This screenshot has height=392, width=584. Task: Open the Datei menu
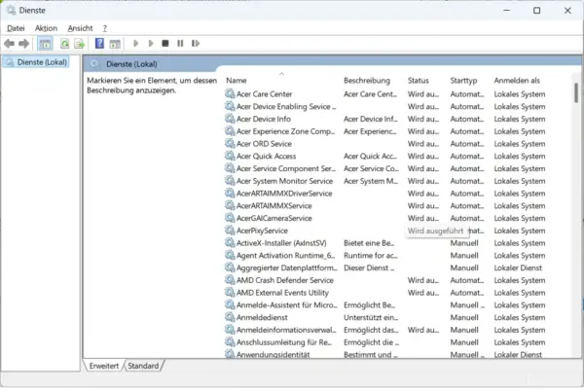point(16,28)
